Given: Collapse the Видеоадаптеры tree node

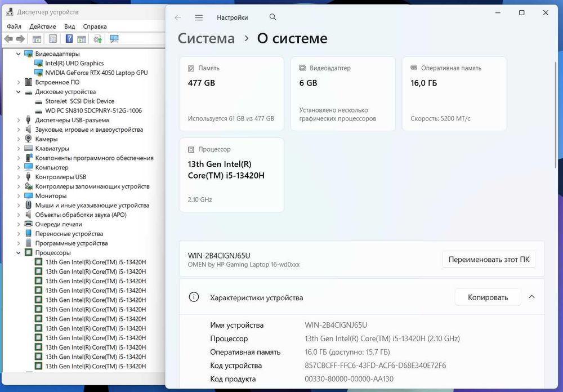Looking at the screenshot, I should 19,54.
